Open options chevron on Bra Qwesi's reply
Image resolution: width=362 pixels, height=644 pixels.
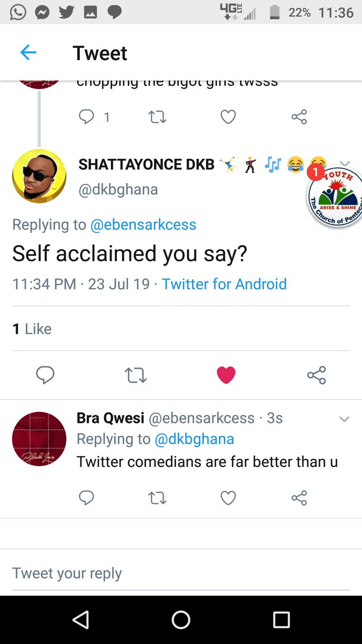click(x=344, y=419)
